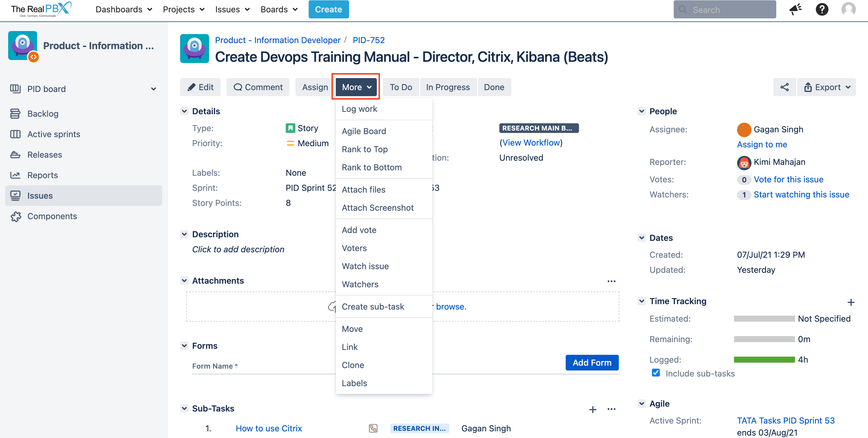Click the Logged time green progress bar
Image resolution: width=868 pixels, height=438 pixels.
point(764,360)
